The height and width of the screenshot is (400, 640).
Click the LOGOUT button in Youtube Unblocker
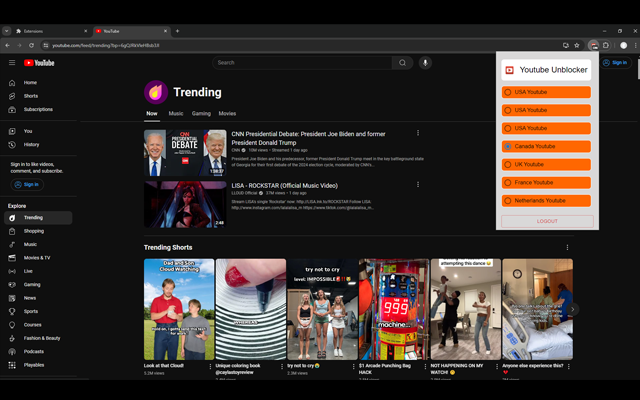click(x=547, y=221)
